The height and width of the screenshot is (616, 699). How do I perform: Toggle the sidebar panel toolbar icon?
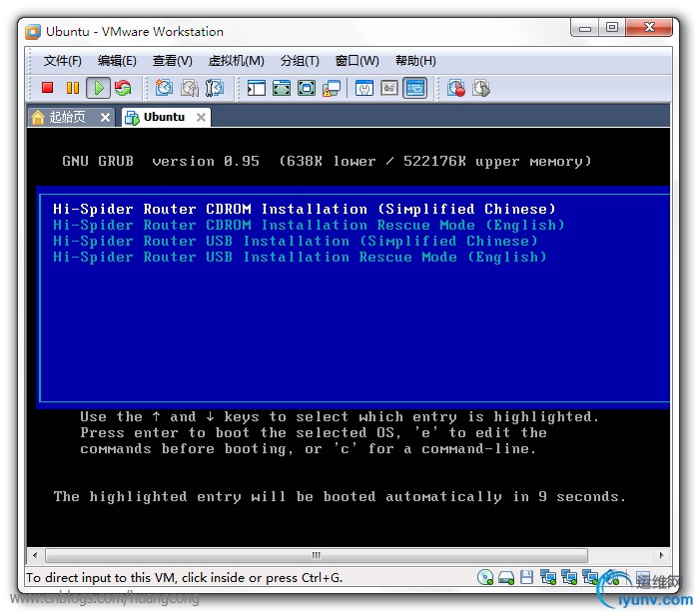coord(257,88)
